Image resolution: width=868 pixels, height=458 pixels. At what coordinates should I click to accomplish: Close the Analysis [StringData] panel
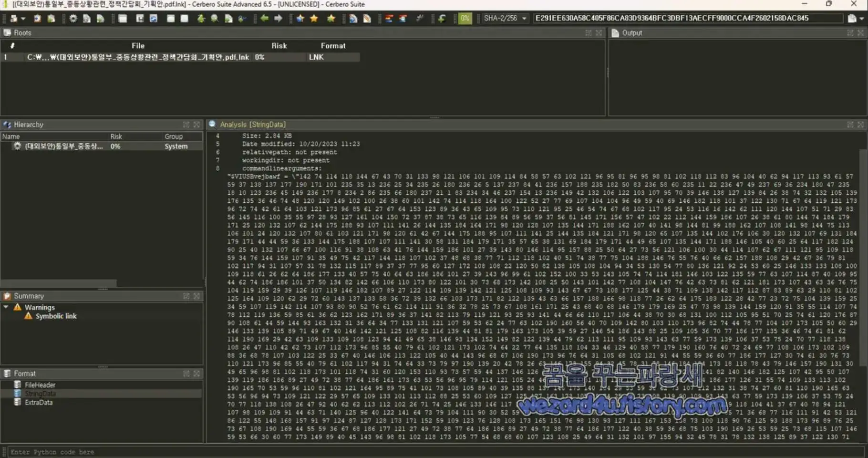pos(861,124)
